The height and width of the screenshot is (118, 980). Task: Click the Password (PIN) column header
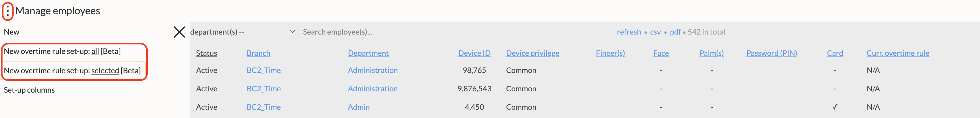click(772, 53)
